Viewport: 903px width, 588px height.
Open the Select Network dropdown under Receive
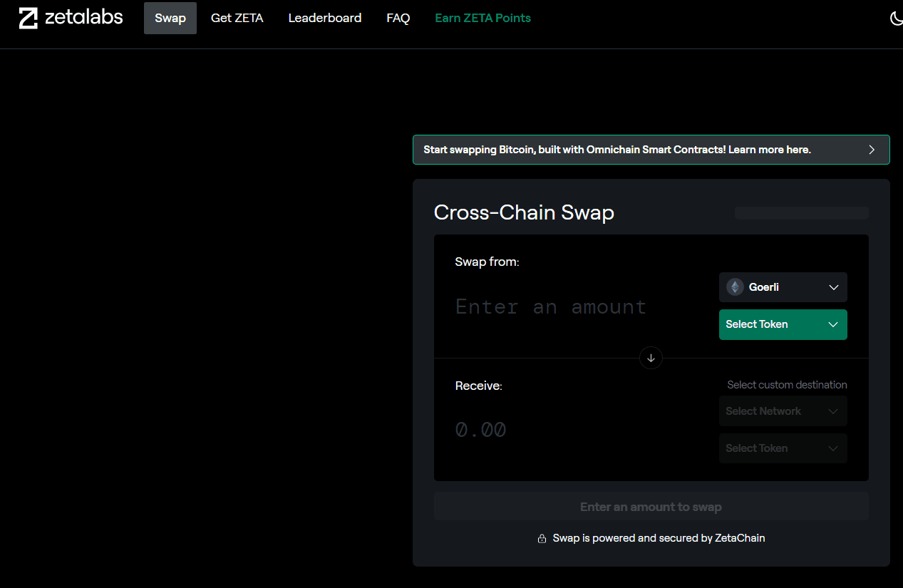pos(783,411)
